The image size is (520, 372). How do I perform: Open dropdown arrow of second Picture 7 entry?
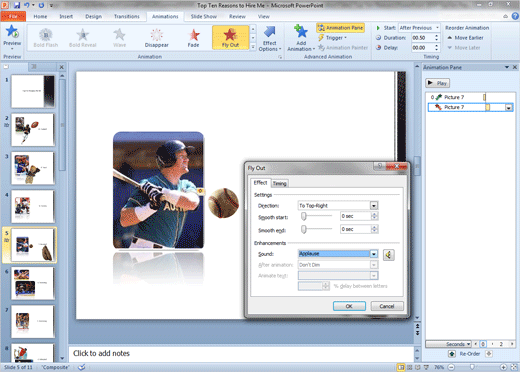coord(509,107)
